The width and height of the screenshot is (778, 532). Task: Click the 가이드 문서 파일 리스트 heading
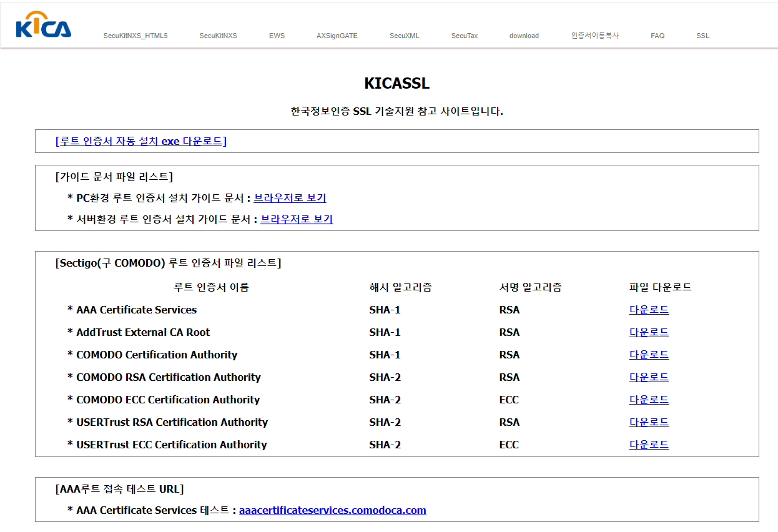point(114,177)
